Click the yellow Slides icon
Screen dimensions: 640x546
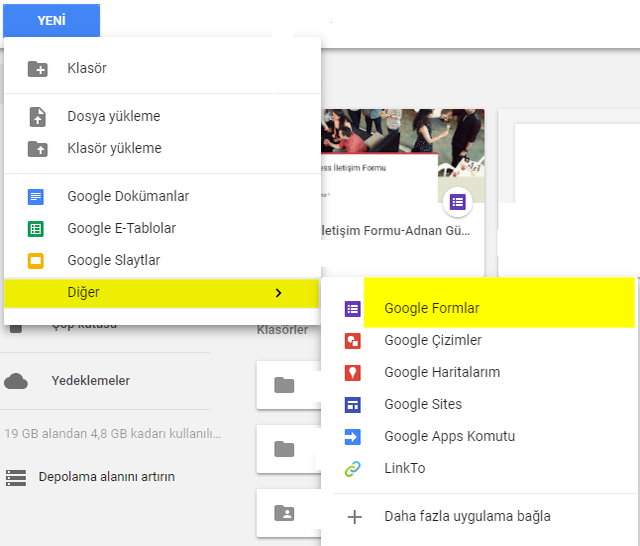point(36,261)
